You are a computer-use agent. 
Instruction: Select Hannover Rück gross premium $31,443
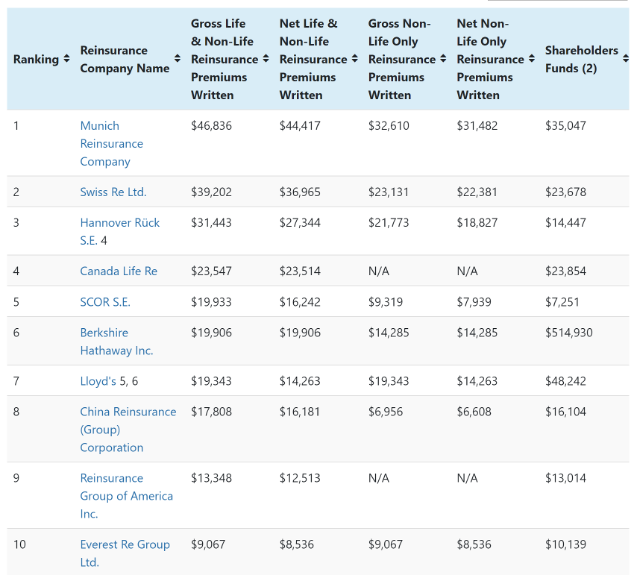pos(211,223)
